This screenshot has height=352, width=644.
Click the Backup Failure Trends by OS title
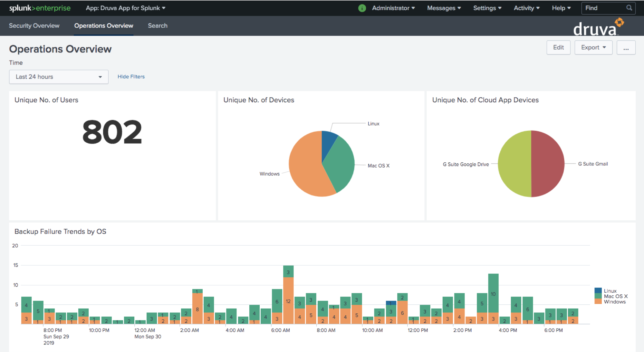pyautogui.click(x=60, y=232)
